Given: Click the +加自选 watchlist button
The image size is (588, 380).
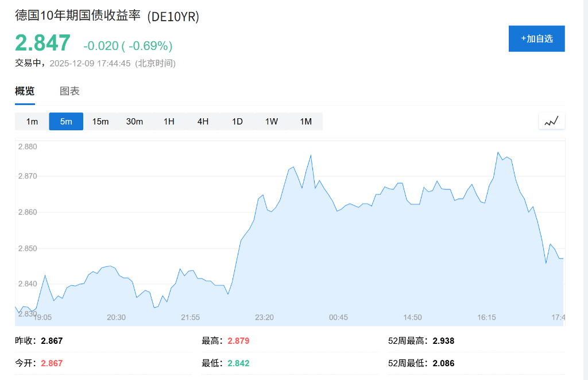Looking at the screenshot, I should (x=536, y=38).
